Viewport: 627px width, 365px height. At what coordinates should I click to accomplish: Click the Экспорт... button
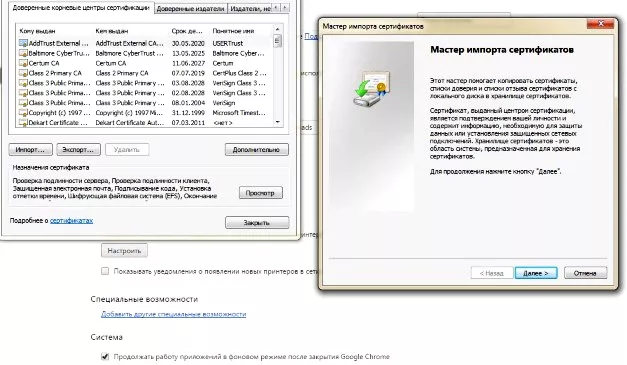pos(78,150)
